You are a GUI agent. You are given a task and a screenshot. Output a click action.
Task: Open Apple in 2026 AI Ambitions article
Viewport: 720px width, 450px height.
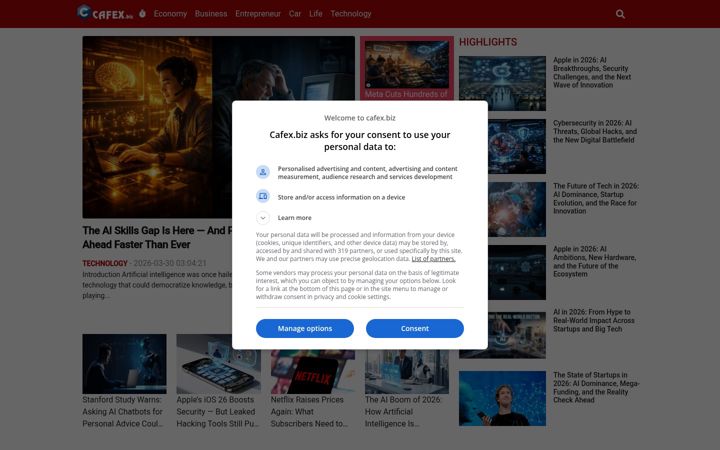pyautogui.click(x=594, y=261)
